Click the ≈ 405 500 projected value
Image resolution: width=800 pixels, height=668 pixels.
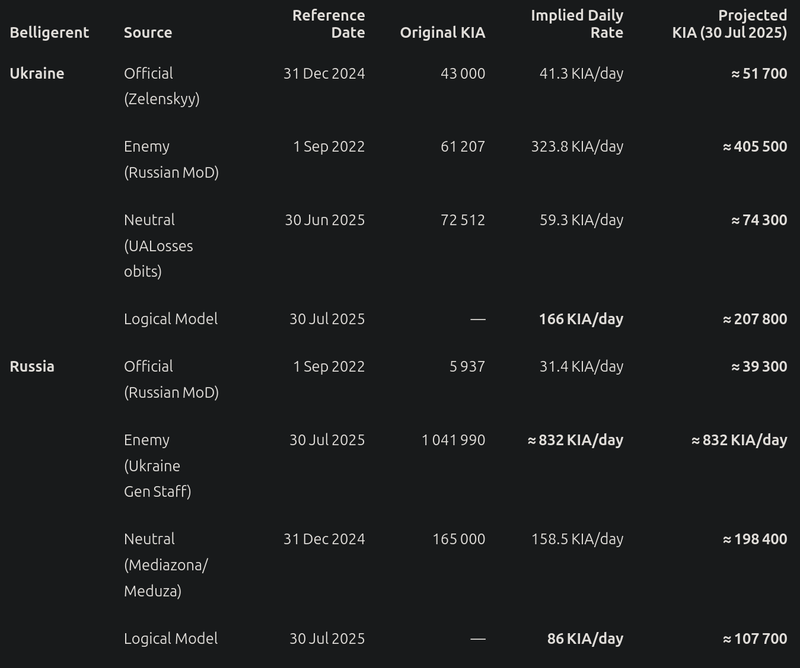[755, 147]
